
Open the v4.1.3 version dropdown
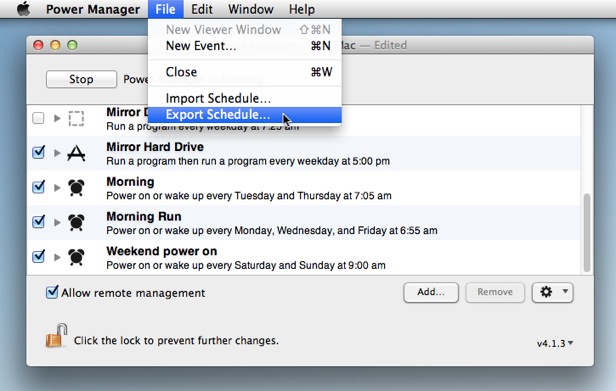[x=555, y=343]
